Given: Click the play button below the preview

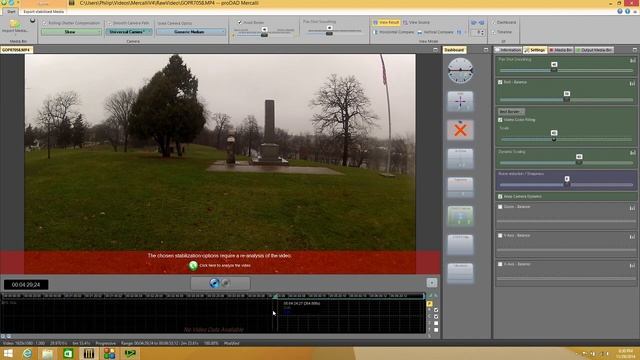Looking at the screenshot, I should click(214, 283).
